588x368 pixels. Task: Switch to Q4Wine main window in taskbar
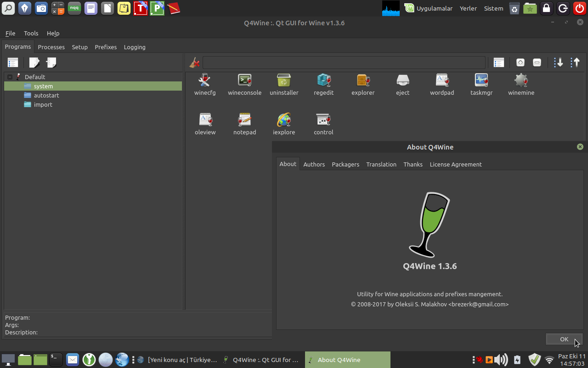tap(261, 360)
